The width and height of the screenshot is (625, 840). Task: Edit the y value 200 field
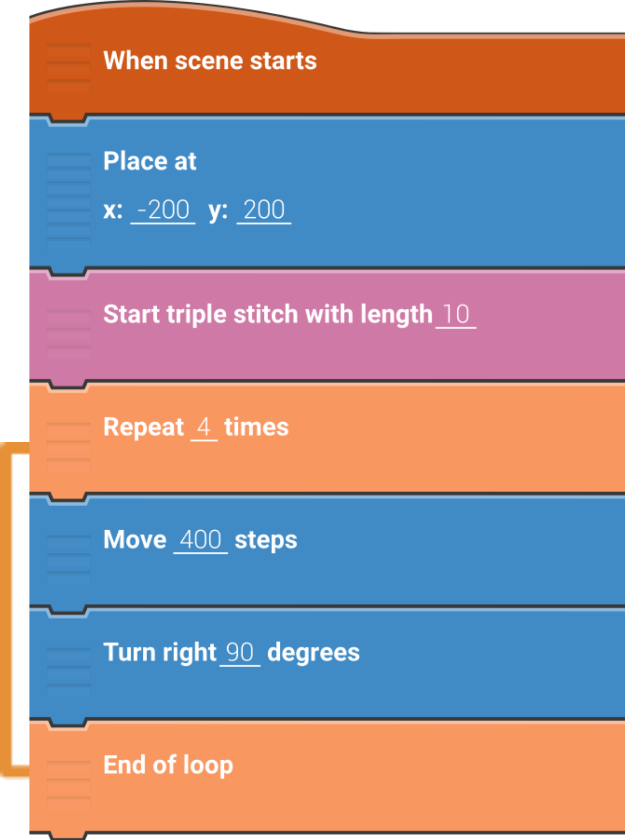click(264, 210)
